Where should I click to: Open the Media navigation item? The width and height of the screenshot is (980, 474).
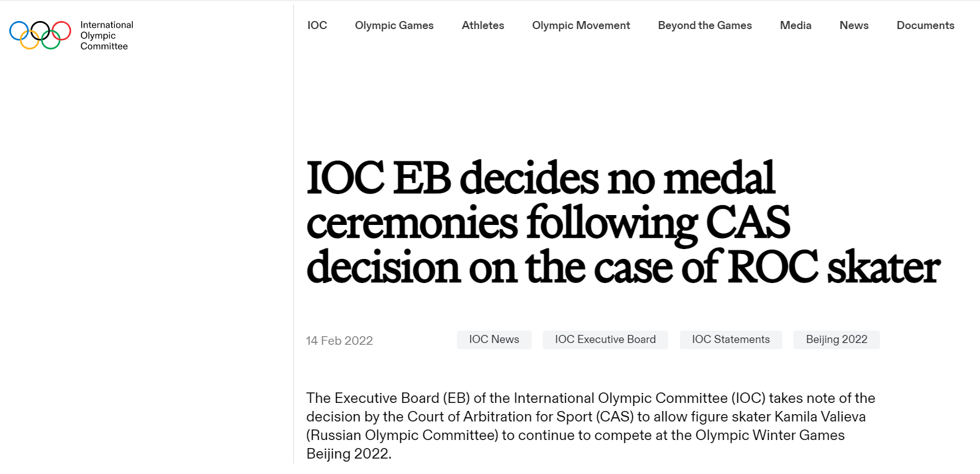point(795,25)
